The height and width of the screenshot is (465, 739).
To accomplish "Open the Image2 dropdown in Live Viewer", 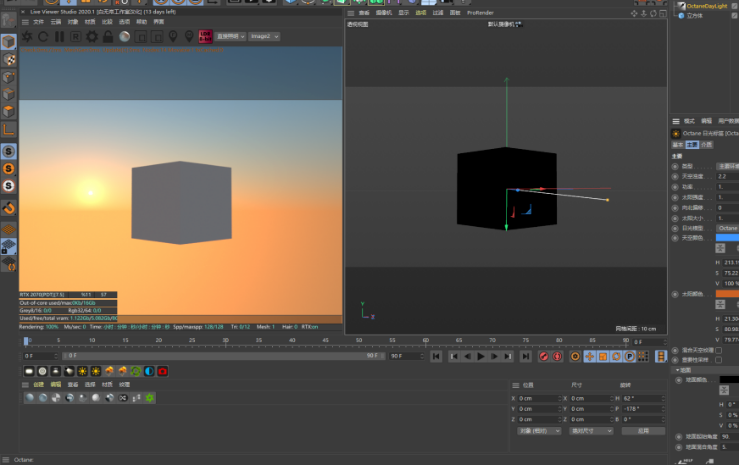I will (265, 37).
